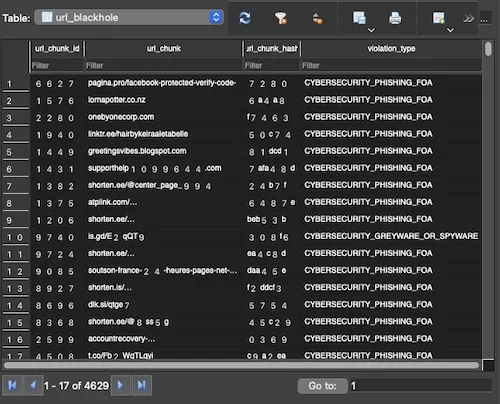Expand the save table dropdown arrow
Screen dimensions: 500x404
pyautogui.click(x=371, y=30)
